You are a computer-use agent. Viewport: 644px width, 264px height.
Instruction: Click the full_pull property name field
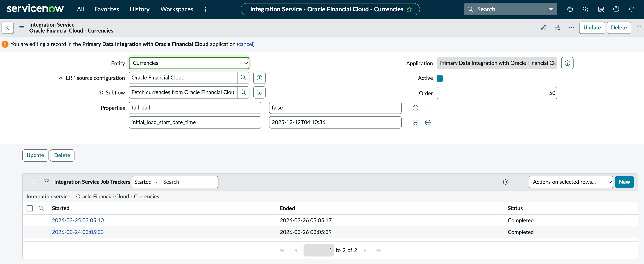(195, 108)
